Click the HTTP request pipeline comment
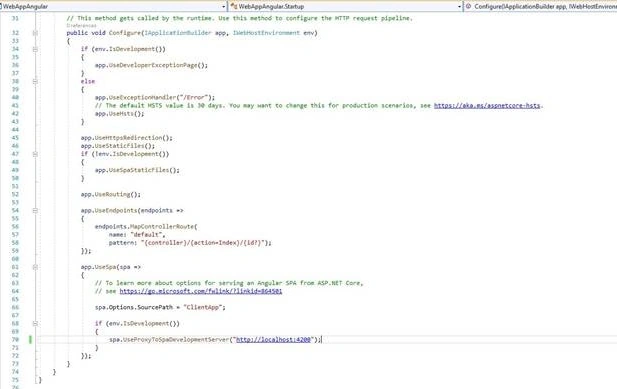Image resolution: width=617 pixels, height=389 pixels. (x=240, y=18)
